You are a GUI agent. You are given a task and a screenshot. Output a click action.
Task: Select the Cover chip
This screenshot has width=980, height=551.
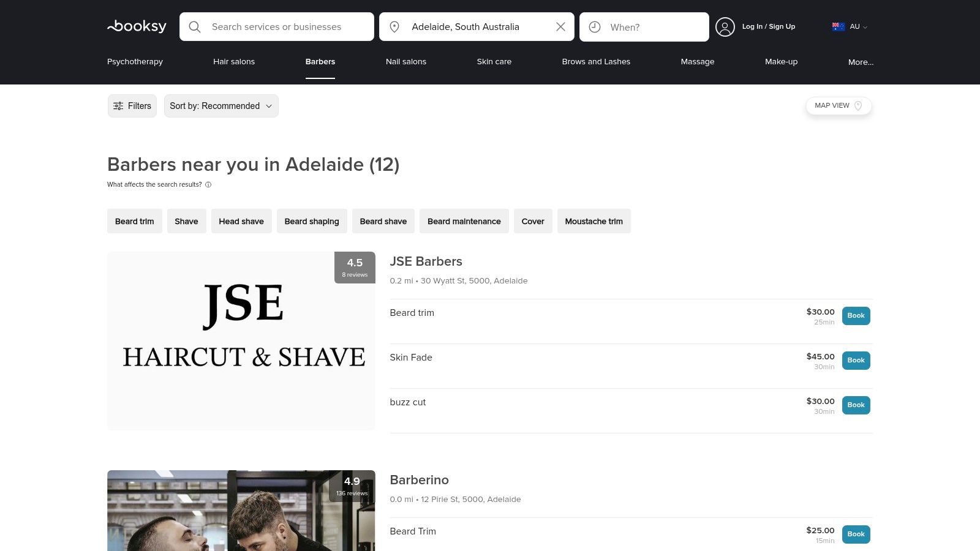pos(533,221)
